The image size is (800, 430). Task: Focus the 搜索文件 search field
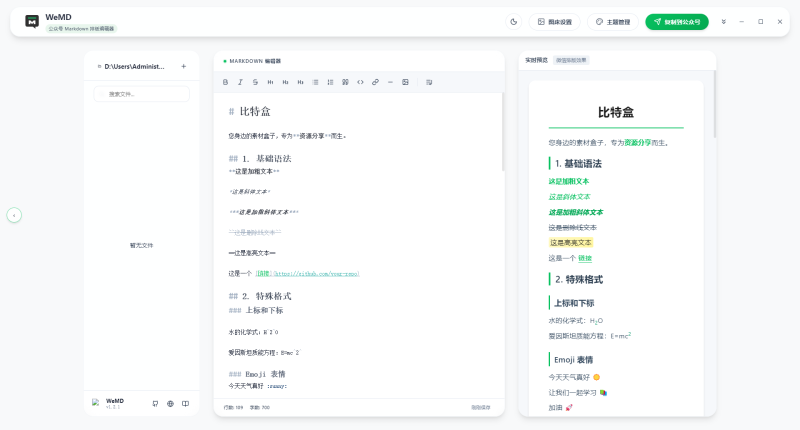pos(142,94)
